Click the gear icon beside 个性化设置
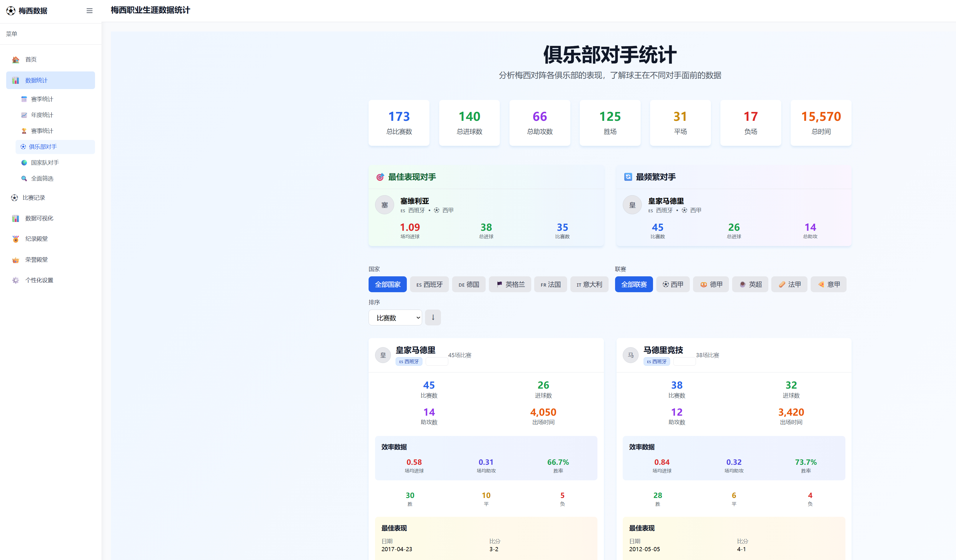 coord(16,280)
